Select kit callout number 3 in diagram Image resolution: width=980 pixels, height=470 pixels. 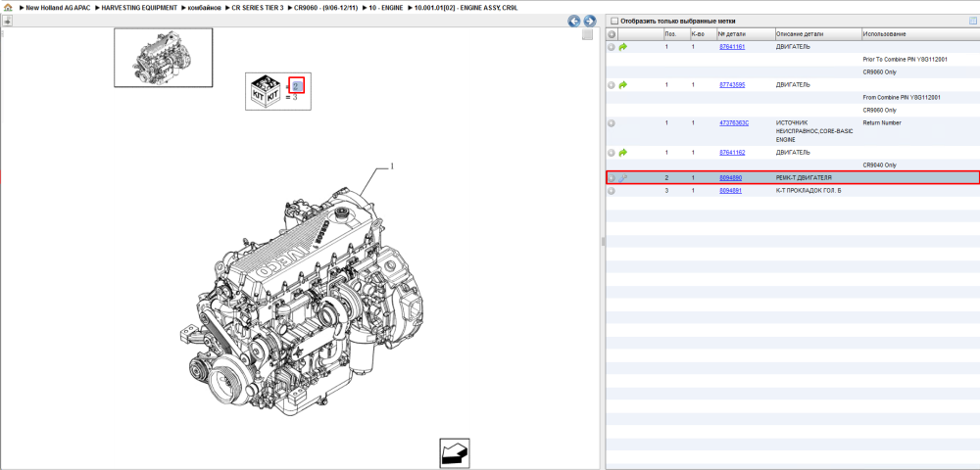pyautogui.click(x=295, y=97)
